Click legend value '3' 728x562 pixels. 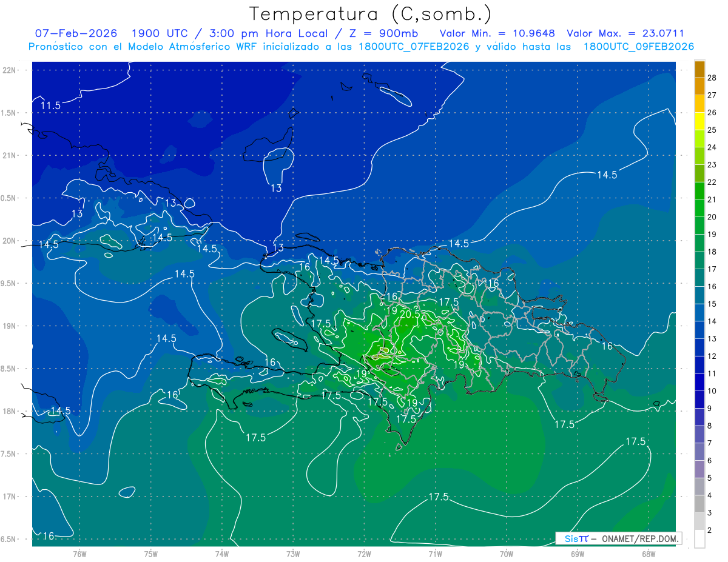[x=710, y=513]
